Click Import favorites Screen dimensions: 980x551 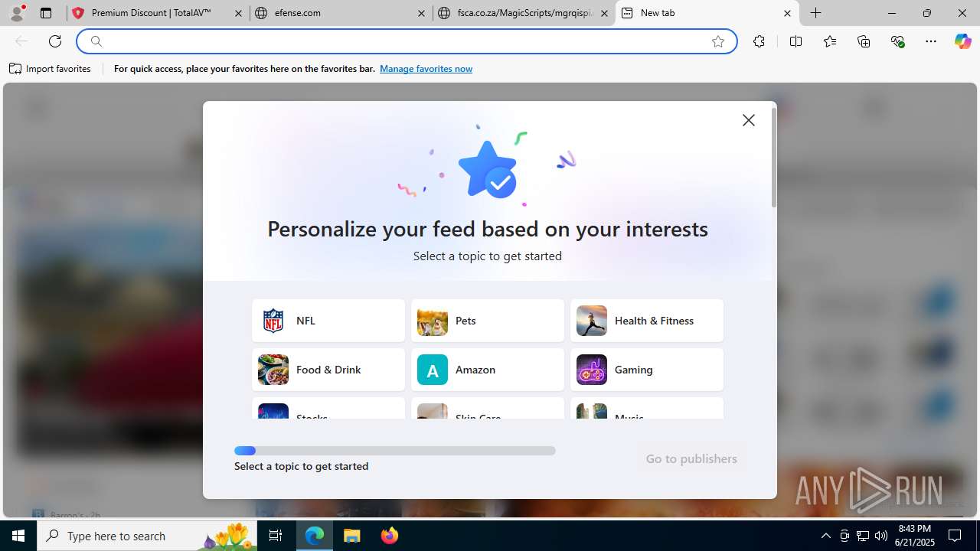coord(50,69)
